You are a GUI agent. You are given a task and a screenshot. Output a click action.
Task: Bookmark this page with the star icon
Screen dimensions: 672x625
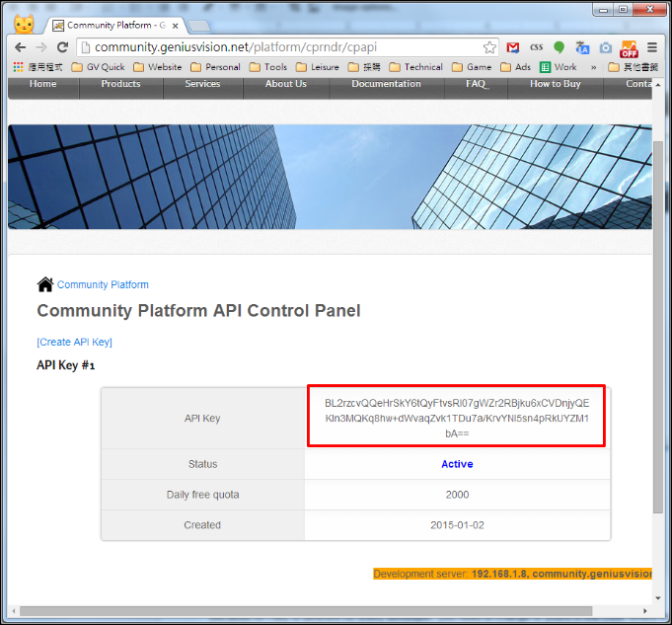click(x=489, y=47)
